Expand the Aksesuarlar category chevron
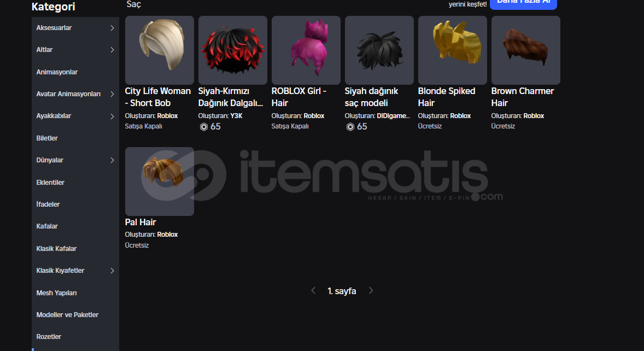This screenshot has width=644, height=351. pos(112,28)
